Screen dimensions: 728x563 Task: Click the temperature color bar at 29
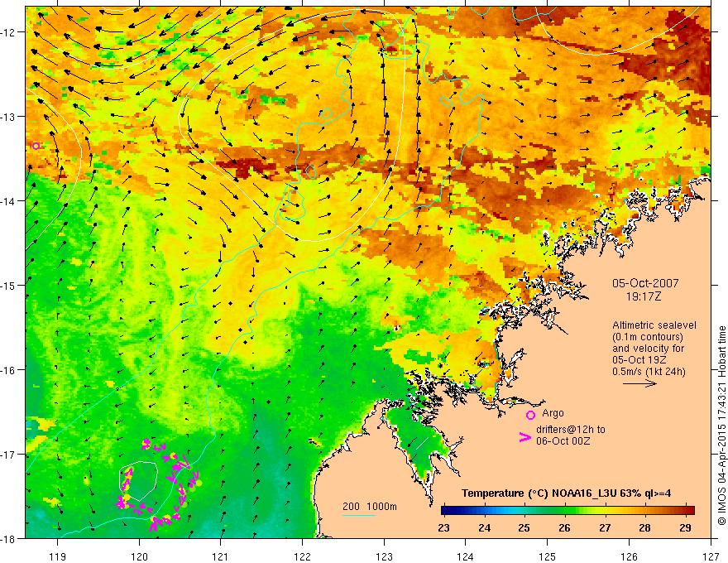coord(684,511)
